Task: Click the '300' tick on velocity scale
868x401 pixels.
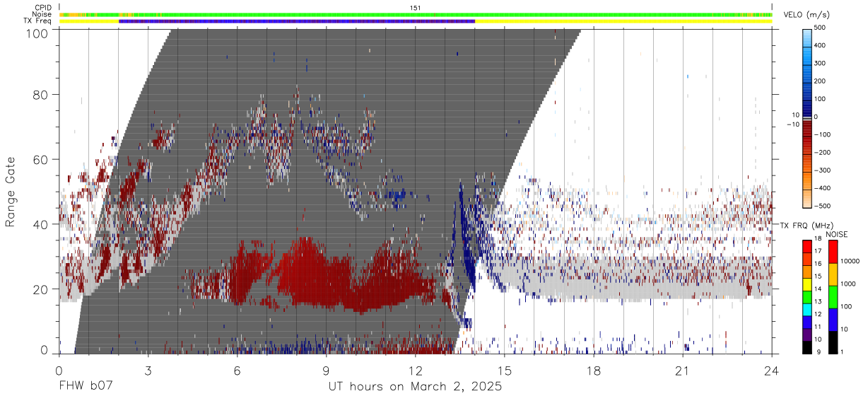Action: coord(820,64)
